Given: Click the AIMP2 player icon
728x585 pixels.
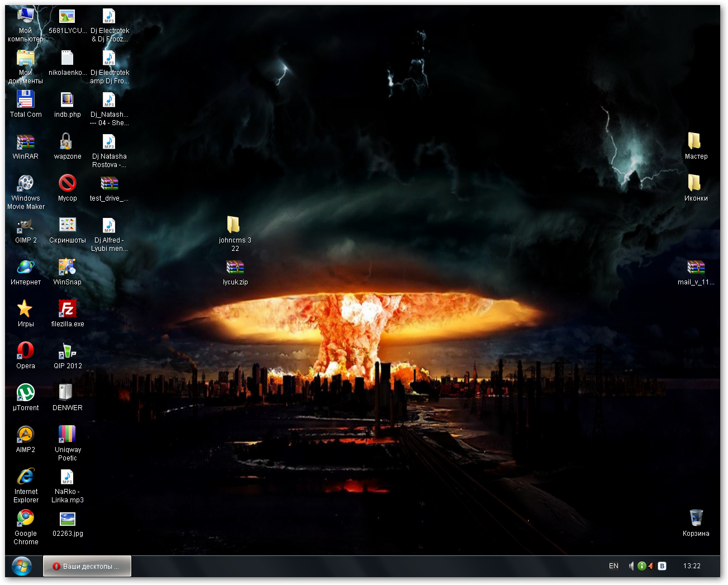Looking at the screenshot, I should (x=25, y=435).
